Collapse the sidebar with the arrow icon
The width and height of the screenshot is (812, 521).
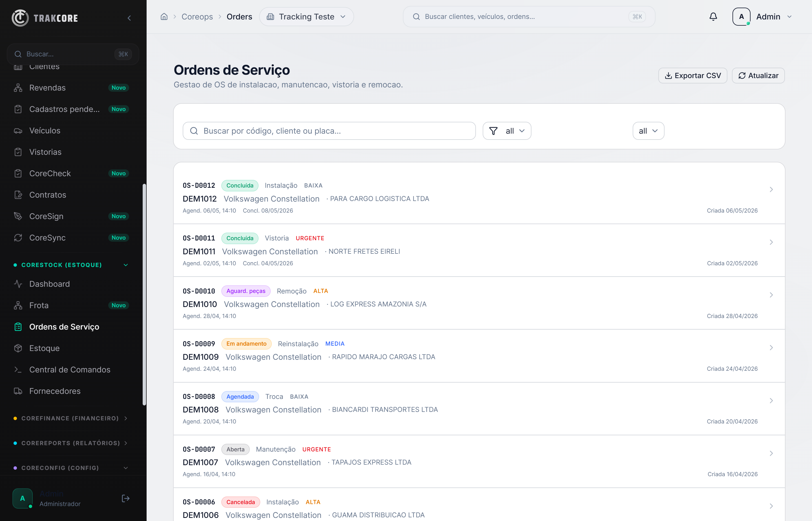(x=129, y=18)
